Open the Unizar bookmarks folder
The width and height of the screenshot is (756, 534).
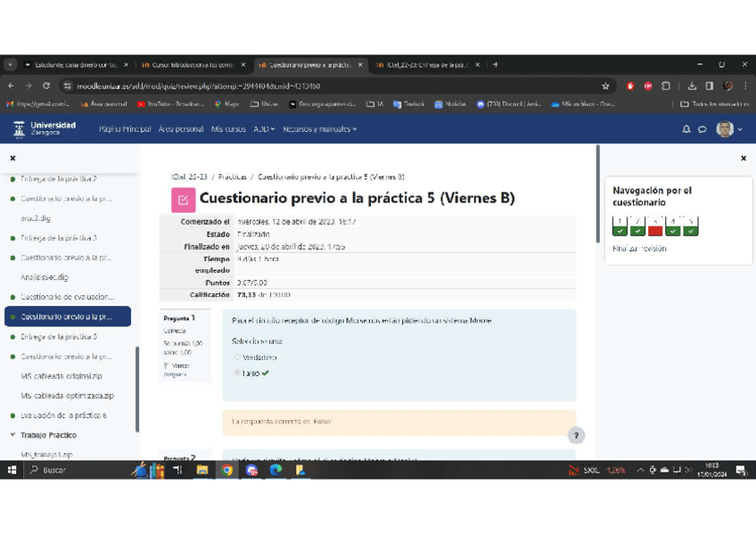pyautogui.click(x=264, y=104)
